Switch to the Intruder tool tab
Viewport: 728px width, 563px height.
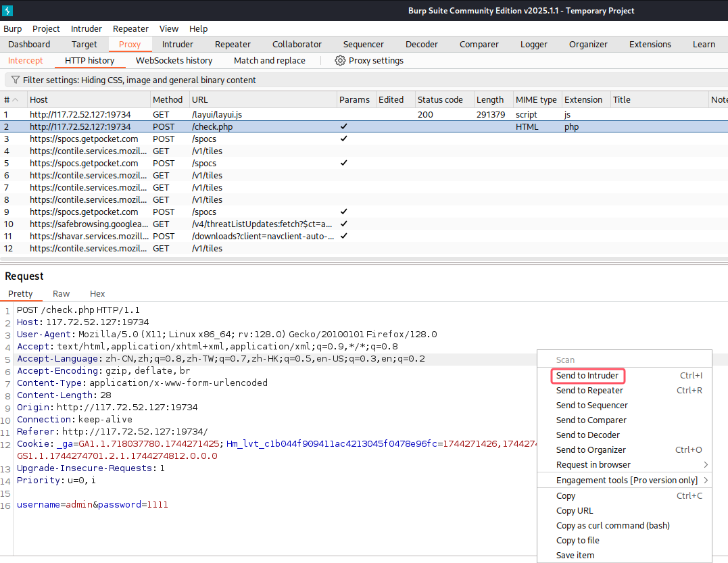click(177, 45)
